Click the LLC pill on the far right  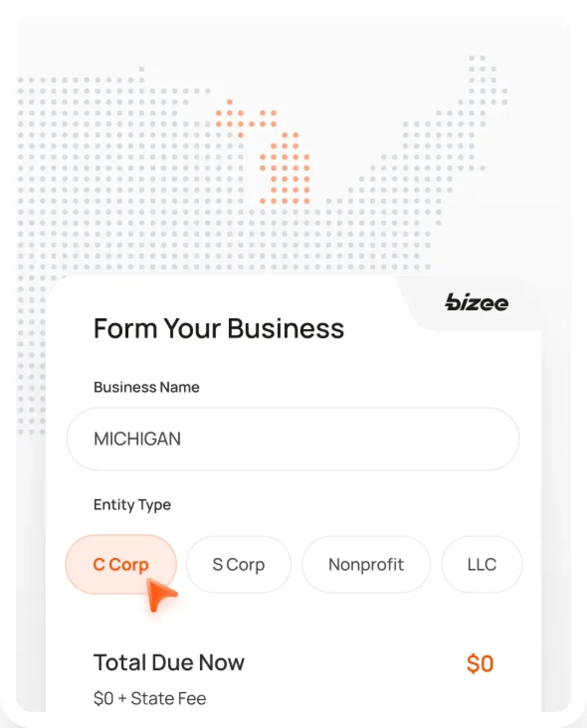click(482, 564)
